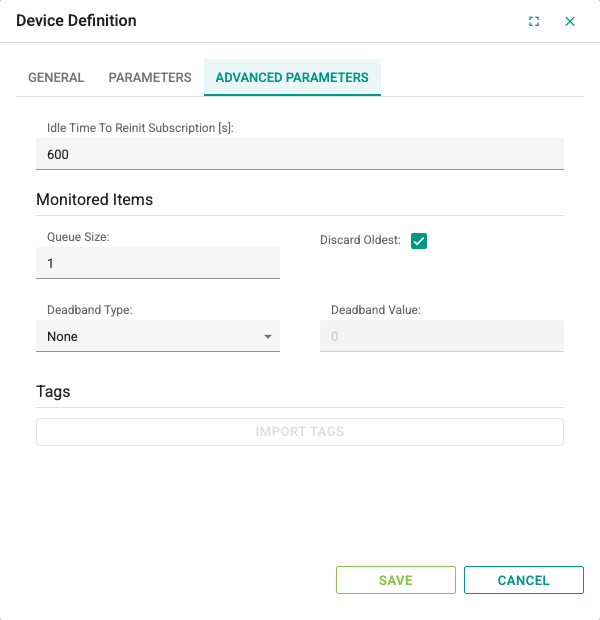Viewport: 600px width, 620px height.
Task: Expand the dialog to fullscreen
Action: point(534,21)
